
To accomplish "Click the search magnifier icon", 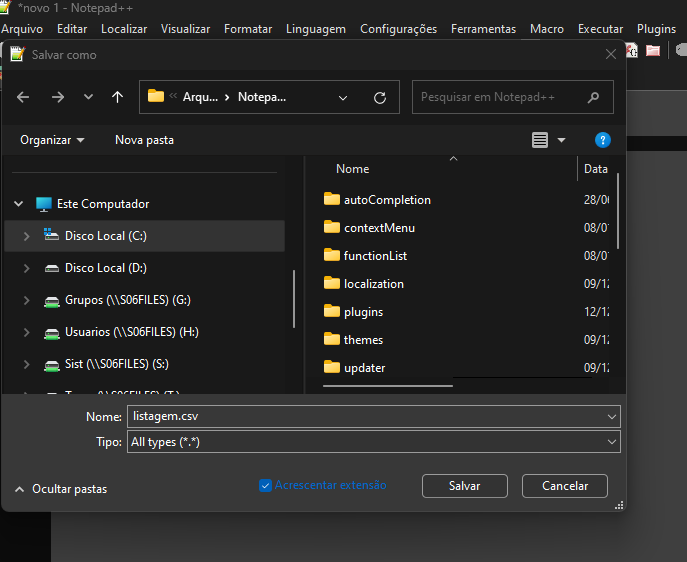I will point(594,97).
